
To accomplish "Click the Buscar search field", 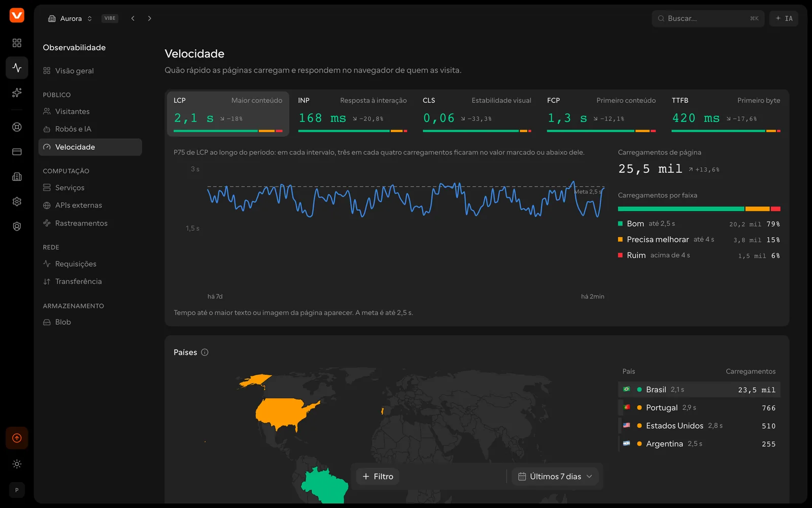I will point(708,18).
